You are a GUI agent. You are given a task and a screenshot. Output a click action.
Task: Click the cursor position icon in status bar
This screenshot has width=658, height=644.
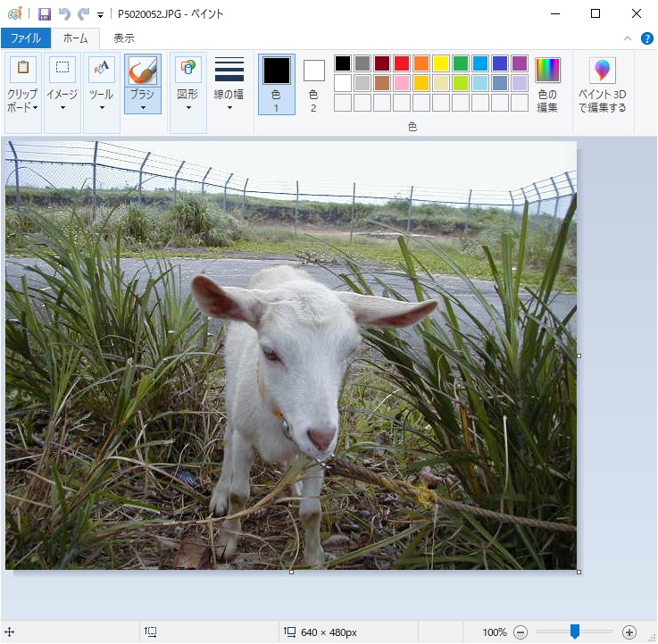[10, 631]
